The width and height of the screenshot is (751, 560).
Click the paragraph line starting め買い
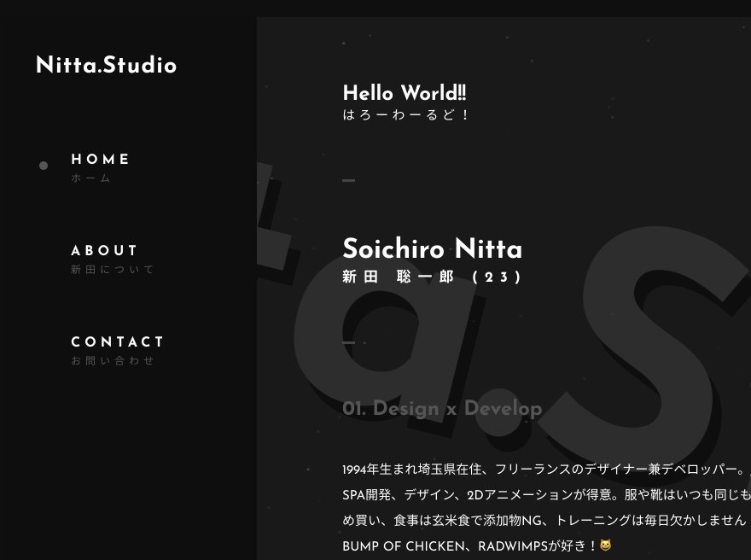point(545,520)
